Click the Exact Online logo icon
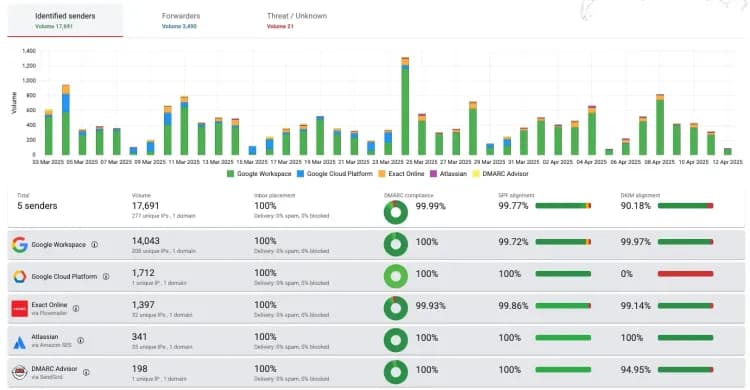The width and height of the screenshot is (750, 390). click(20, 309)
